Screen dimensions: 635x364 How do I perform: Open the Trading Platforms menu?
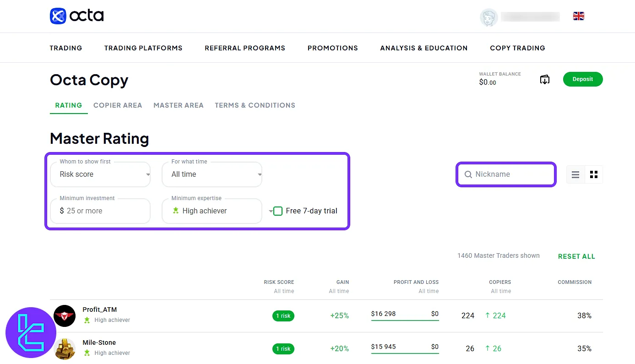pos(143,48)
